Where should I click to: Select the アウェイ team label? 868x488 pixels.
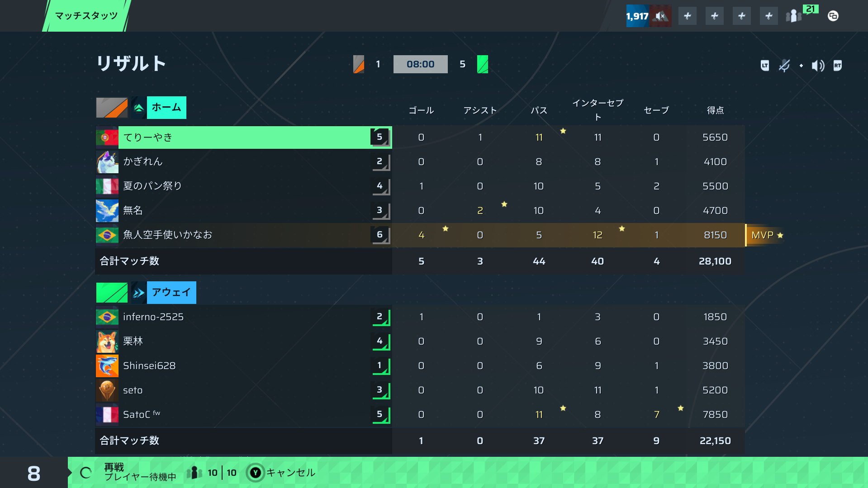[171, 292]
